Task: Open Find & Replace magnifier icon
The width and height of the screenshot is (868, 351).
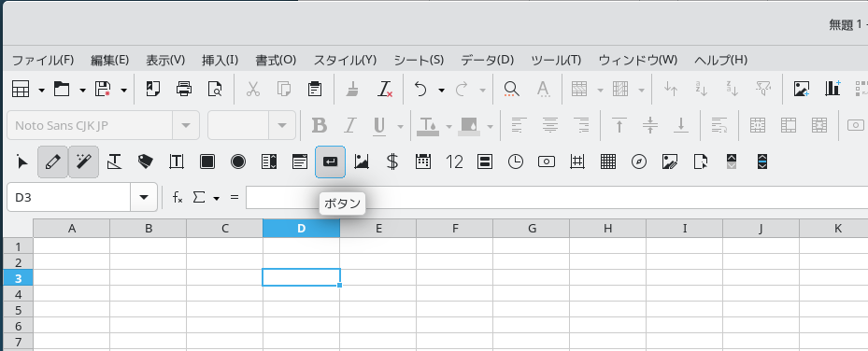Action: [511, 89]
